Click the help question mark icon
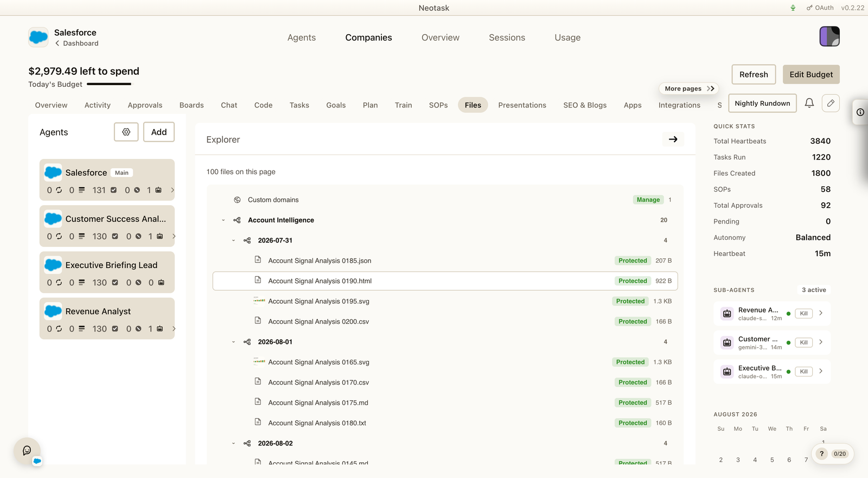 pos(822,454)
